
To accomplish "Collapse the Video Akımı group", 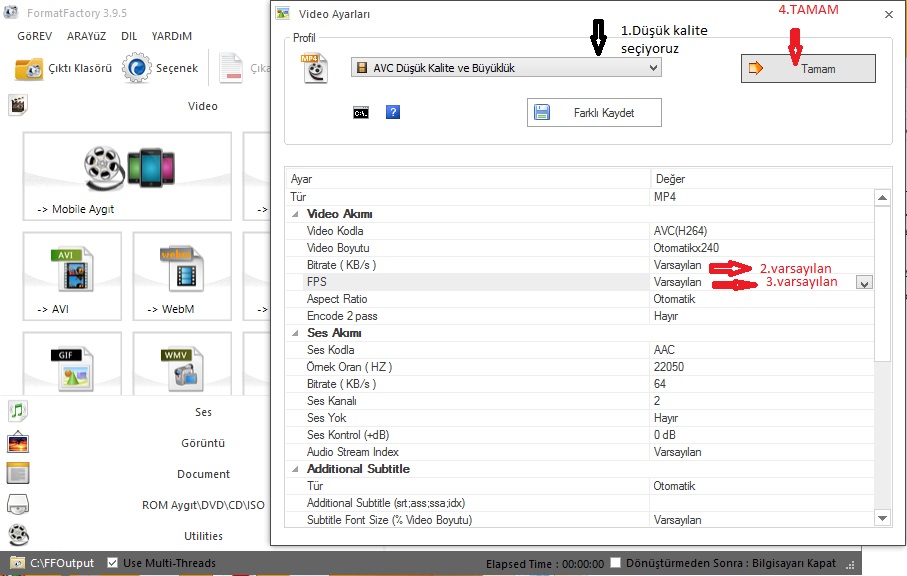I will [x=295, y=214].
